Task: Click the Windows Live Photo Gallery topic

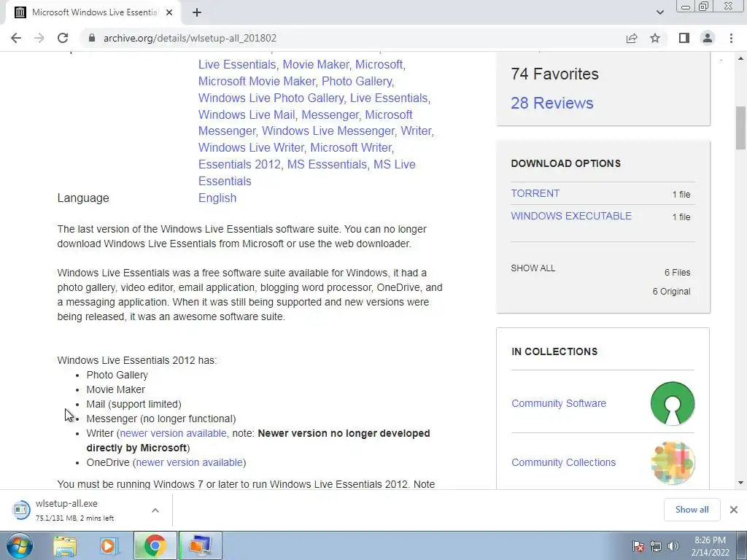Action: (x=271, y=98)
